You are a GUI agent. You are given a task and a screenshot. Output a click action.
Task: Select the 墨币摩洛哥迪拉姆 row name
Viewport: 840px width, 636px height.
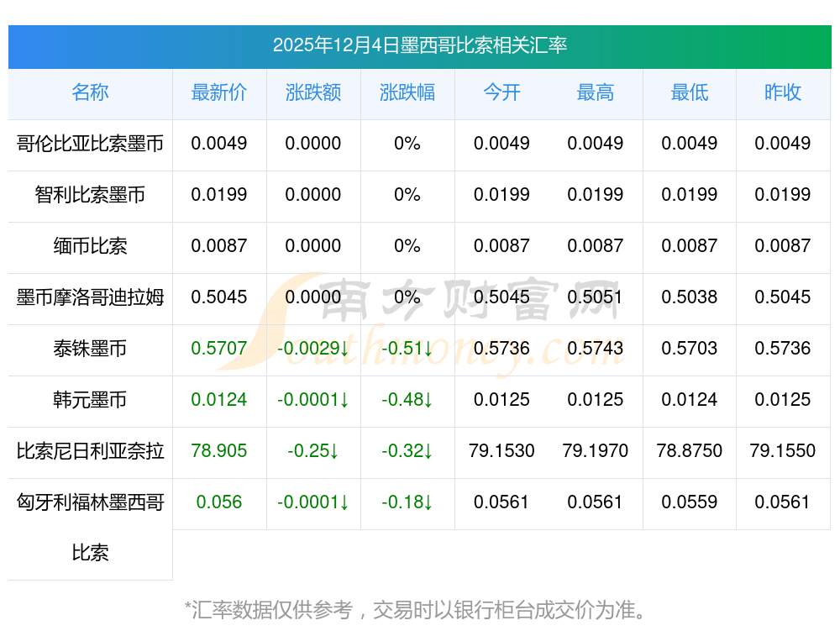coord(90,297)
